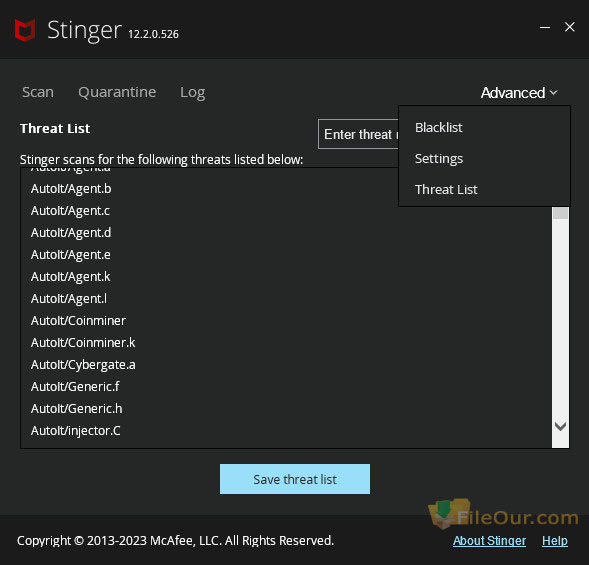Screen dimensions: 589x565
Task: Select Threat List menu entry
Action: pyautogui.click(x=446, y=189)
